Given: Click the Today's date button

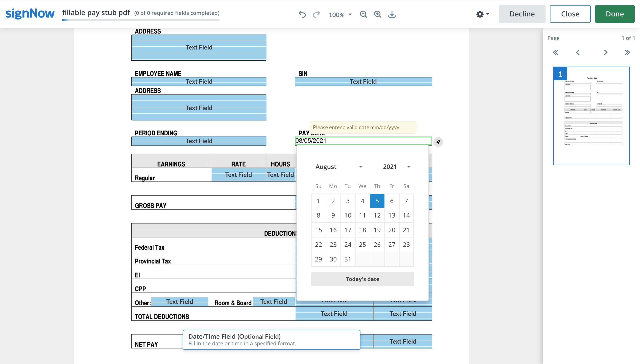Looking at the screenshot, I should pyautogui.click(x=362, y=279).
